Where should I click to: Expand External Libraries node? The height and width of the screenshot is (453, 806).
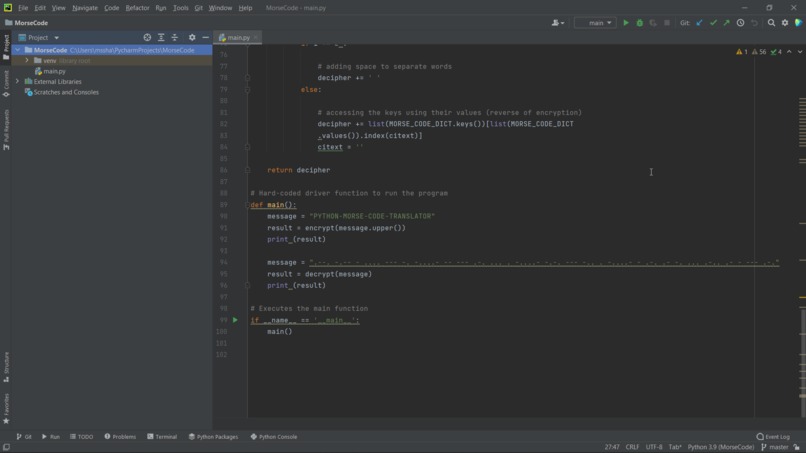(17, 81)
